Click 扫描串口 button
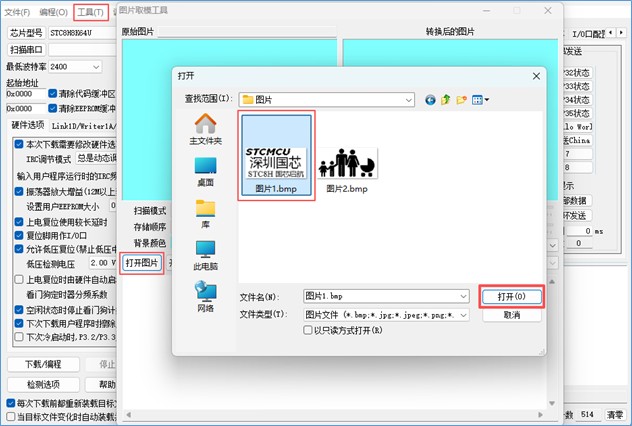The width and height of the screenshot is (632, 426). click(26, 50)
